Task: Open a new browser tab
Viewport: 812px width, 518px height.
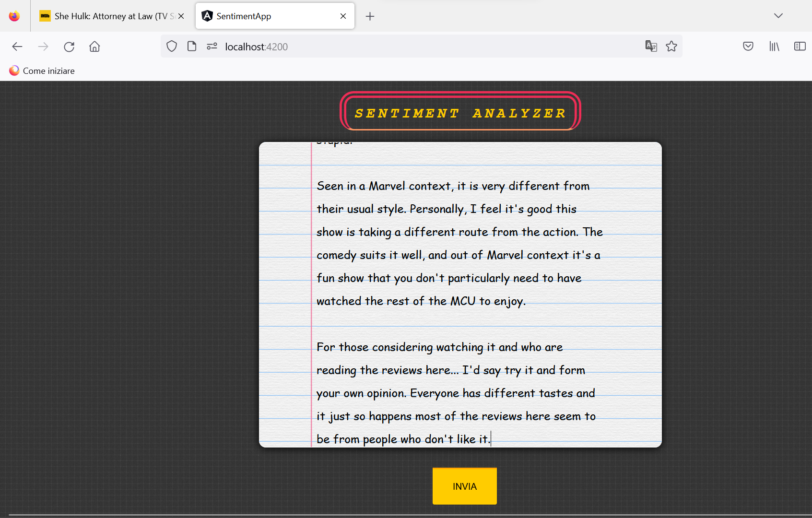Action: pyautogui.click(x=370, y=16)
